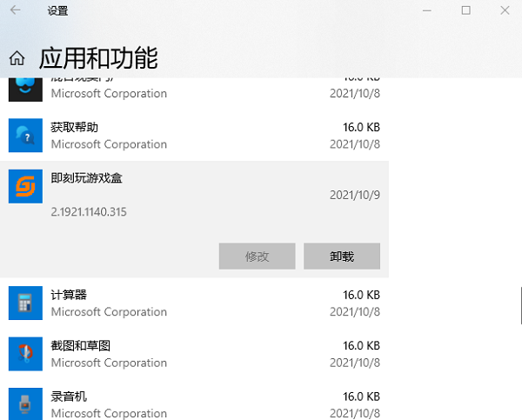Click Microsoft Corporation under 计算器

click(109, 312)
